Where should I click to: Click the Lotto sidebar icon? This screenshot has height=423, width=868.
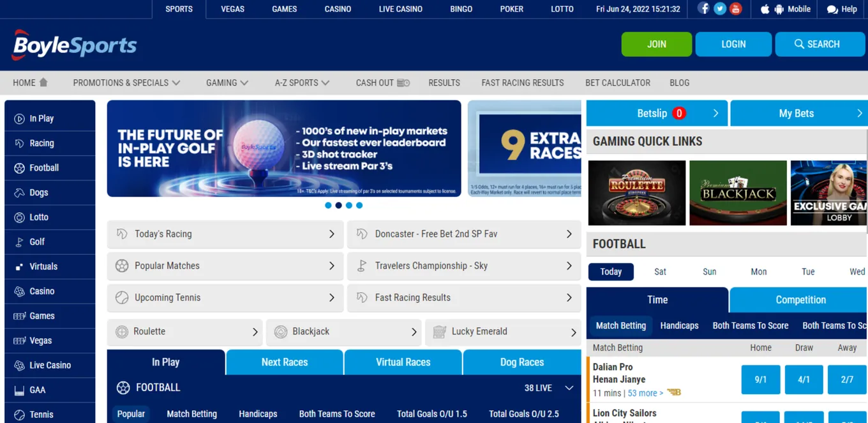(x=19, y=217)
